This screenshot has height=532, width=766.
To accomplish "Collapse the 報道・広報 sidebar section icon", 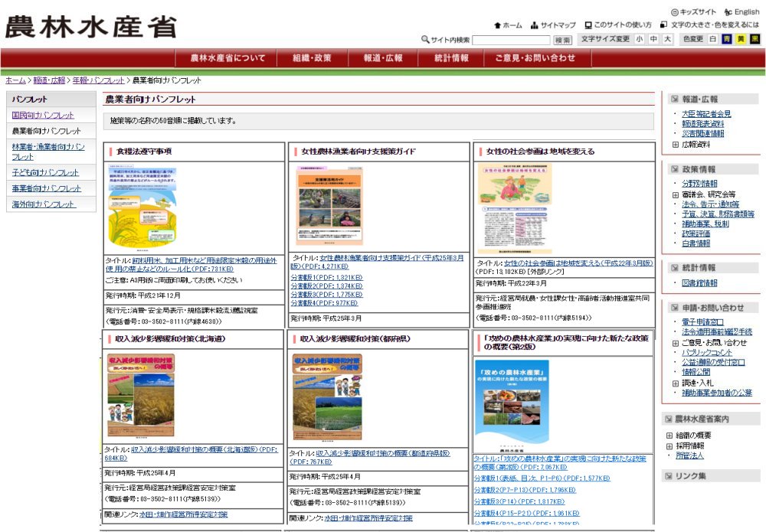I will pyautogui.click(x=674, y=100).
